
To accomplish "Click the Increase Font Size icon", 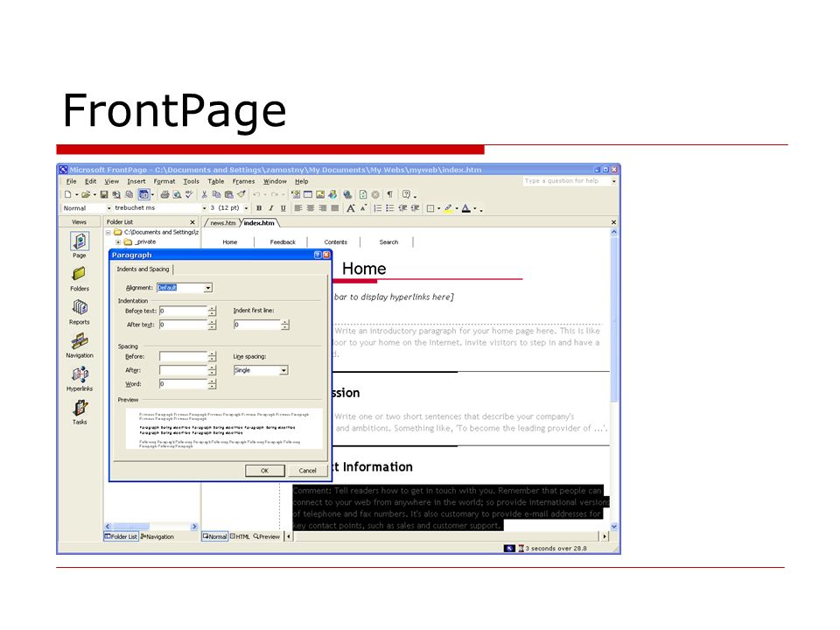I will click(x=350, y=208).
